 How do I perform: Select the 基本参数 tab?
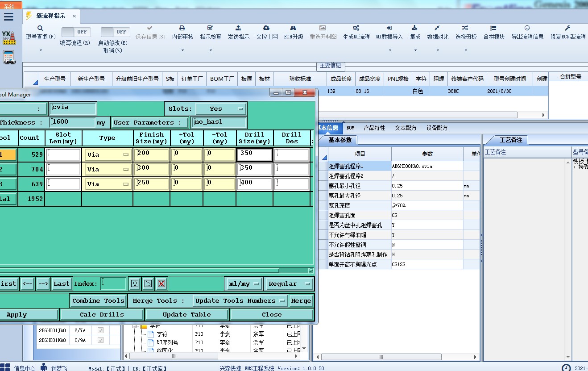tap(340, 140)
